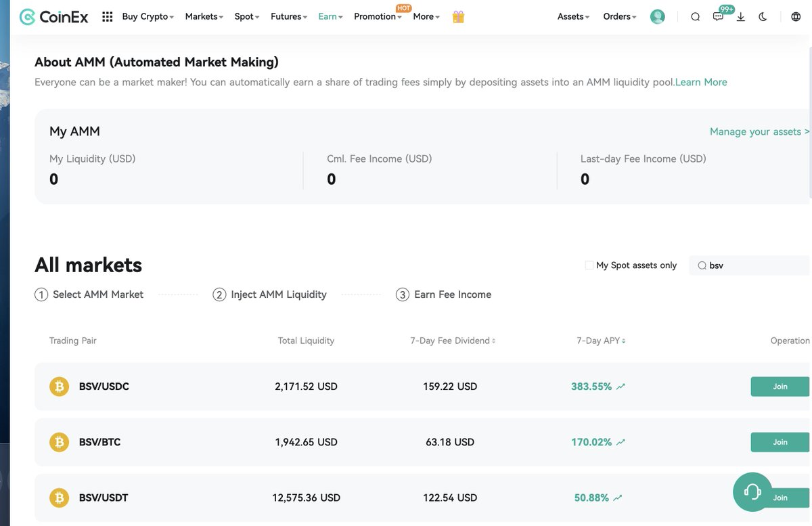The width and height of the screenshot is (812, 526).
Task: Open Manage your assets link
Action: pyautogui.click(x=759, y=131)
